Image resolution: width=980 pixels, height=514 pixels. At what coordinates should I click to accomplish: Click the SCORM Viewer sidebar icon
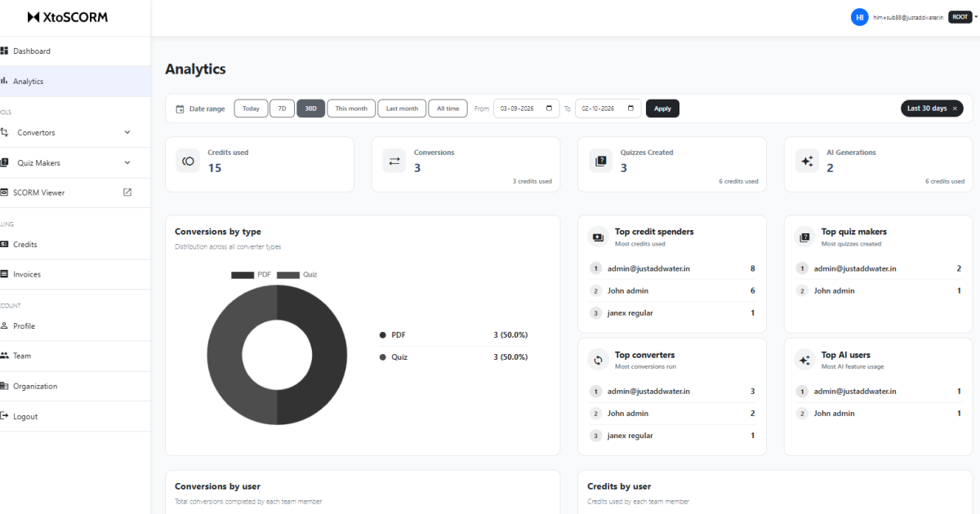click(x=4, y=193)
